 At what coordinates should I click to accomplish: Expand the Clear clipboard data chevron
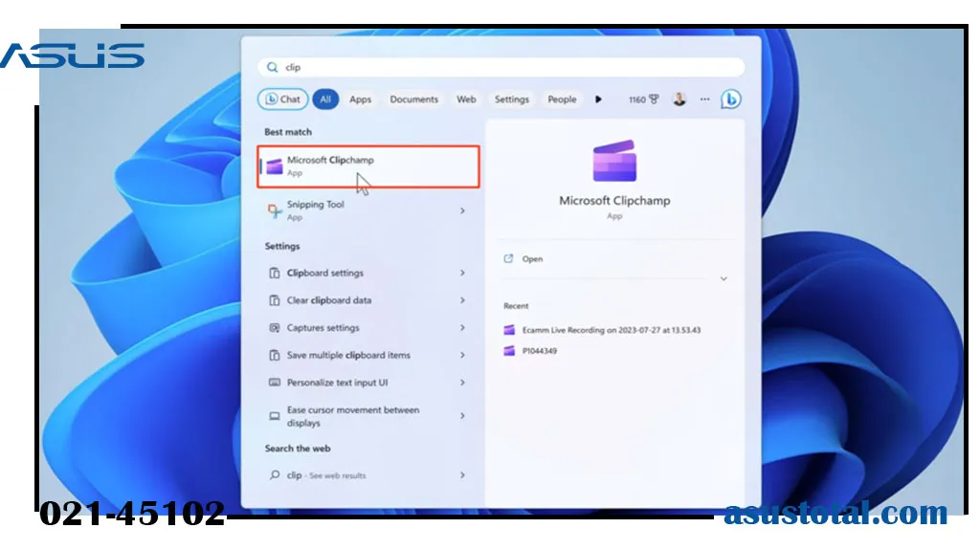pyautogui.click(x=462, y=300)
